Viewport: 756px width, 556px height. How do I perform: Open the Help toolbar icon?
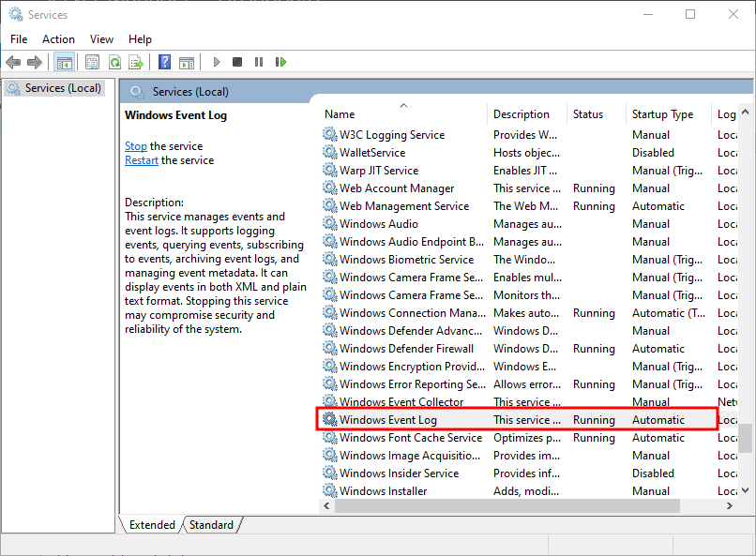(x=164, y=62)
